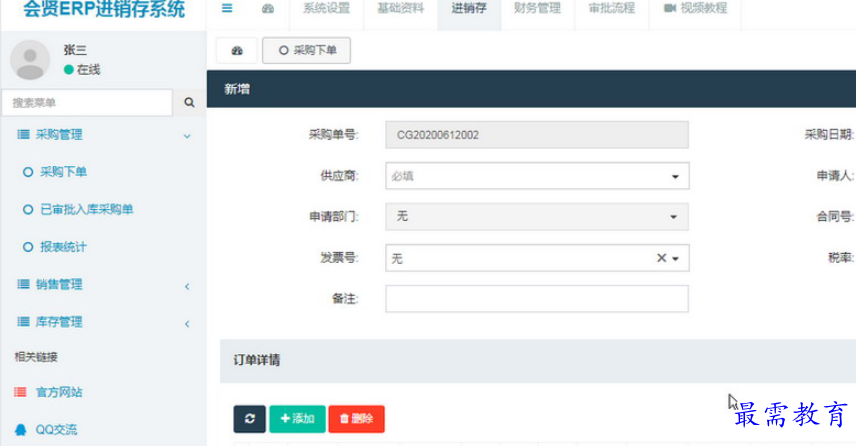Click the QQ交流 bell icon
The image size is (856, 446).
21,430
